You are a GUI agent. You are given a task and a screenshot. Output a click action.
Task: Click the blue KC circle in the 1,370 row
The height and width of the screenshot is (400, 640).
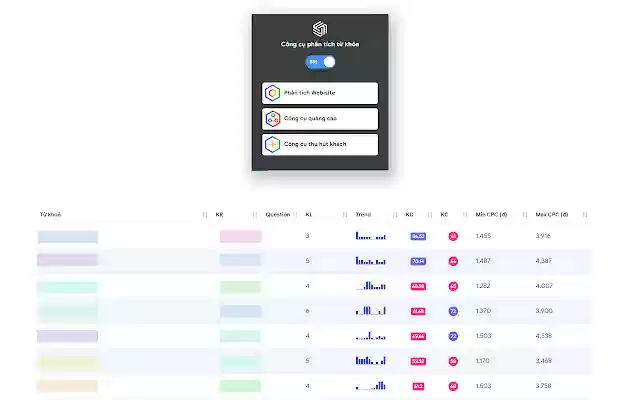click(453, 311)
